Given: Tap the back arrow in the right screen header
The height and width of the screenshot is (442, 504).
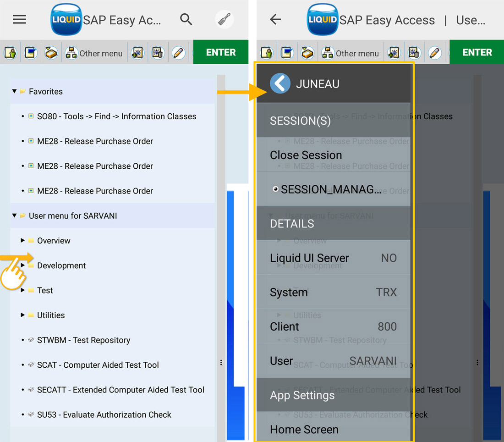Looking at the screenshot, I should click(x=275, y=19).
